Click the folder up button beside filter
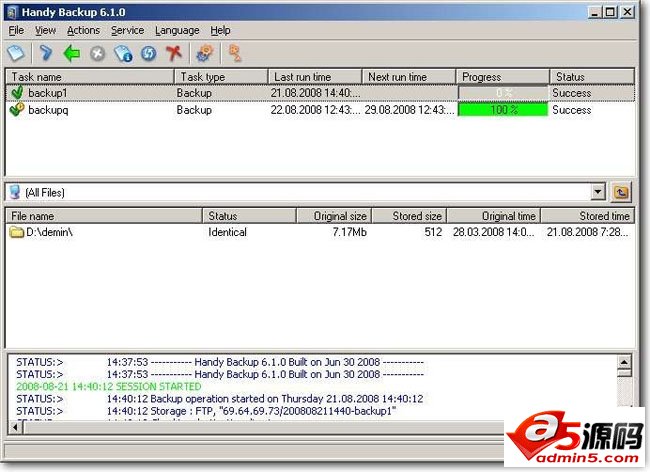The image size is (650, 472). 621,192
